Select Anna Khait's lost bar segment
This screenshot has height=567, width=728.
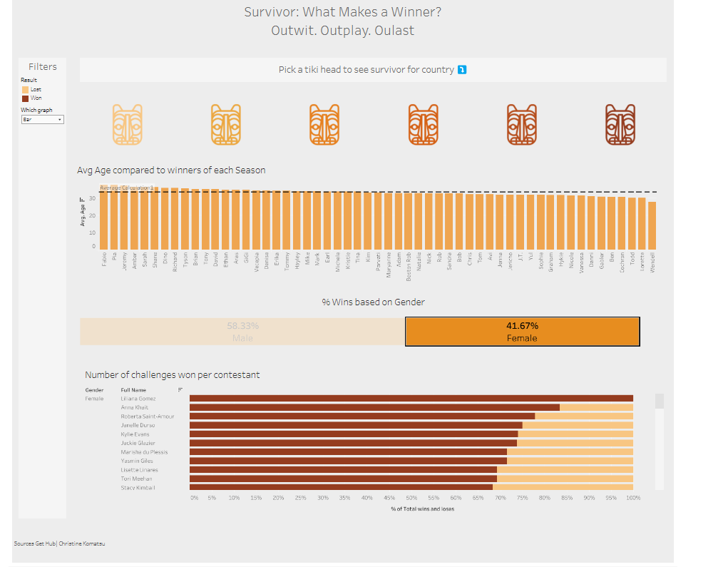coord(596,407)
